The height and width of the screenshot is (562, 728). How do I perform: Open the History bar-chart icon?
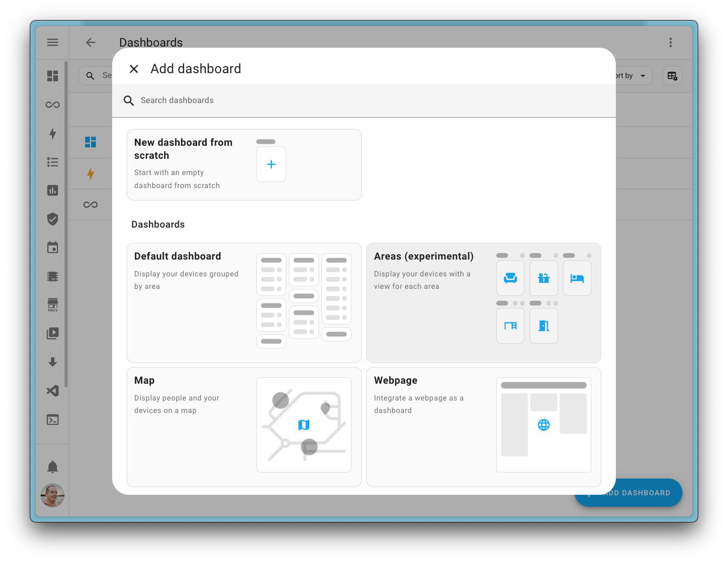point(52,190)
